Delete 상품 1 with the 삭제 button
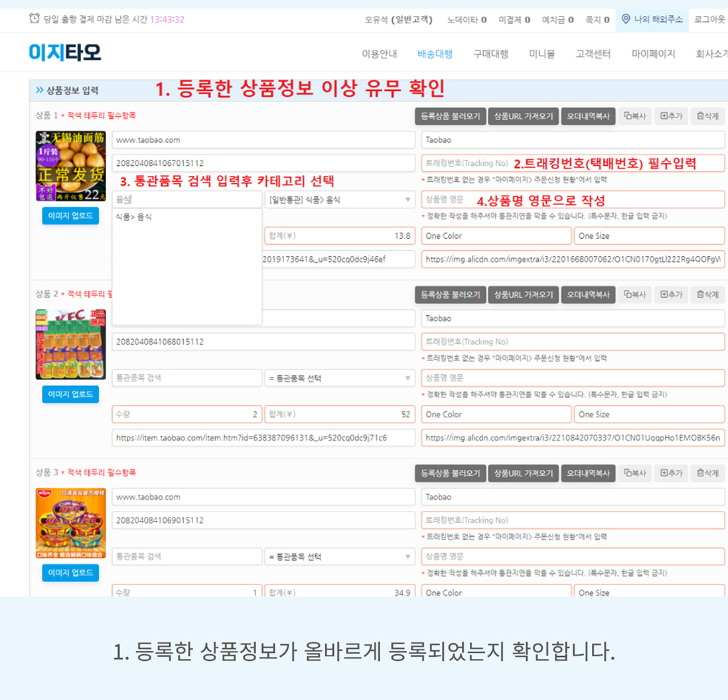The height and width of the screenshot is (700, 728). pos(707,116)
